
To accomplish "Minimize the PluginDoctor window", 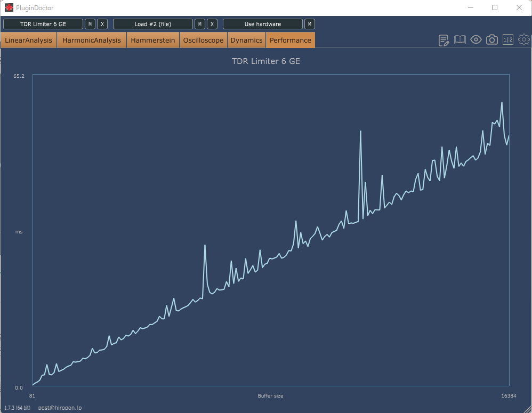I will pyautogui.click(x=471, y=7).
